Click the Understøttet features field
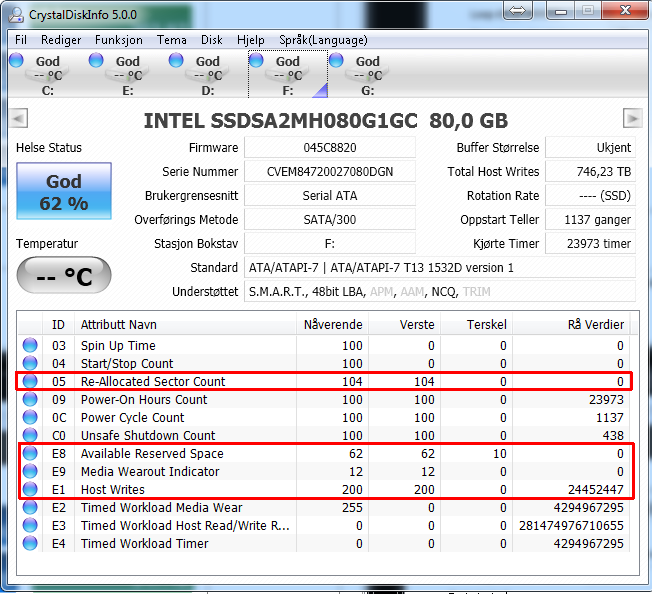 [x=440, y=292]
